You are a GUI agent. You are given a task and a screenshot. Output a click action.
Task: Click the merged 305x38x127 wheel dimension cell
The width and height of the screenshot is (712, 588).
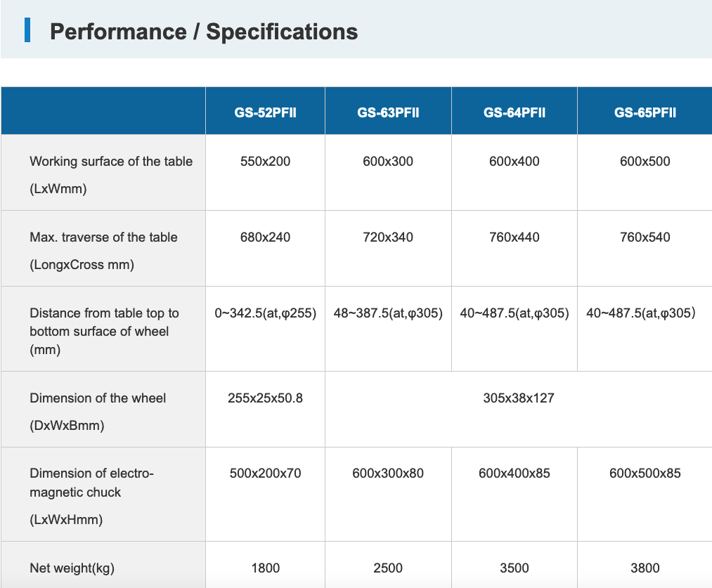pyautogui.click(x=519, y=398)
